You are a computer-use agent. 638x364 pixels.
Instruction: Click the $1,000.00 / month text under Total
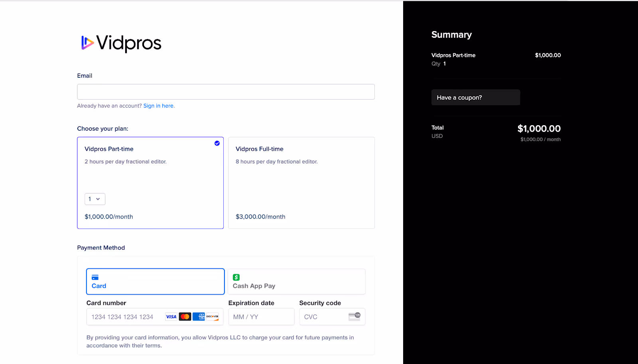tap(540, 139)
